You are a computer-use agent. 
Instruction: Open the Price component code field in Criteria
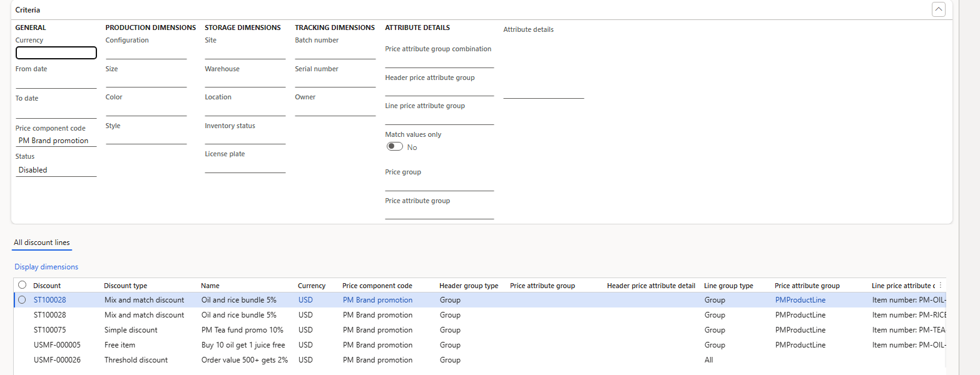tap(56, 141)
